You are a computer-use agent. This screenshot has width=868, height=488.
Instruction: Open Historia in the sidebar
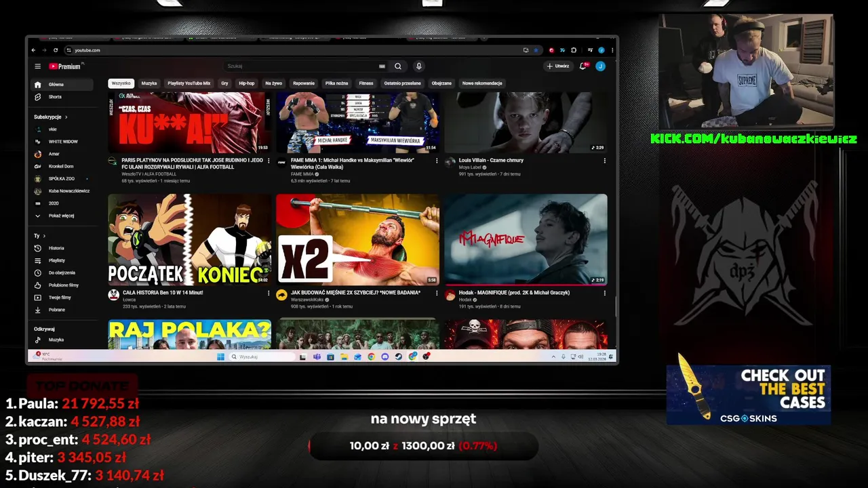(62, 248)
